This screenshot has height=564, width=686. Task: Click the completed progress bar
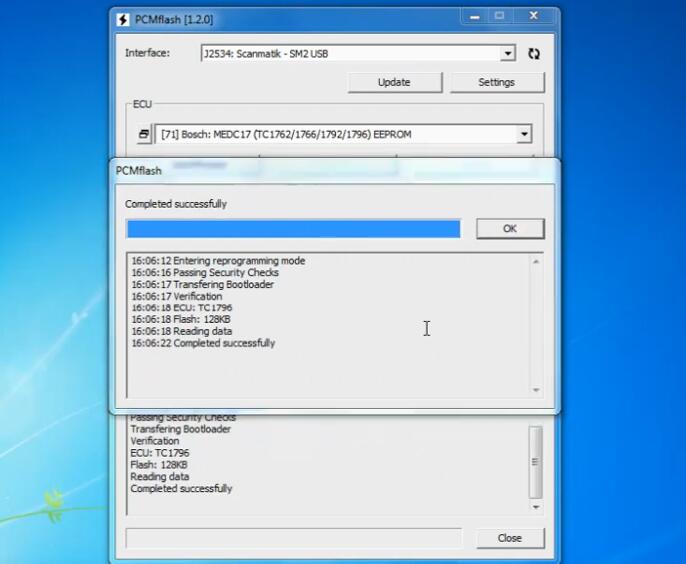(293, 229)
